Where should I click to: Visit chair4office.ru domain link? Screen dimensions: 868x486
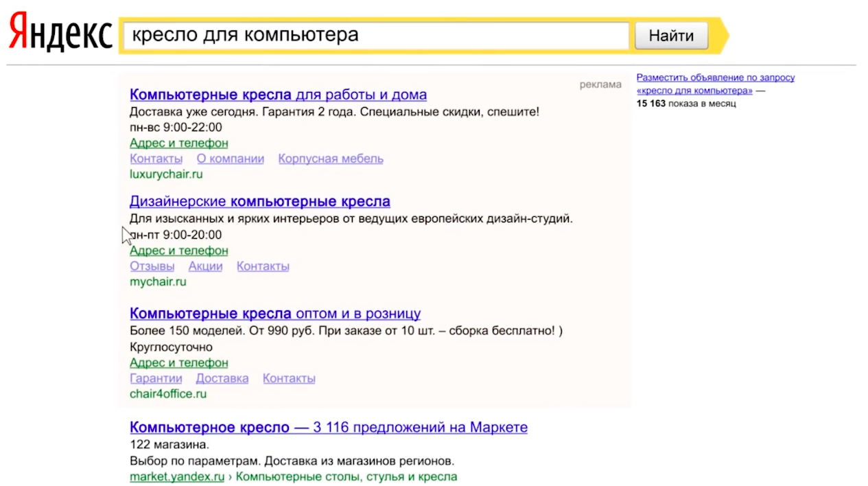pos(168,394)
